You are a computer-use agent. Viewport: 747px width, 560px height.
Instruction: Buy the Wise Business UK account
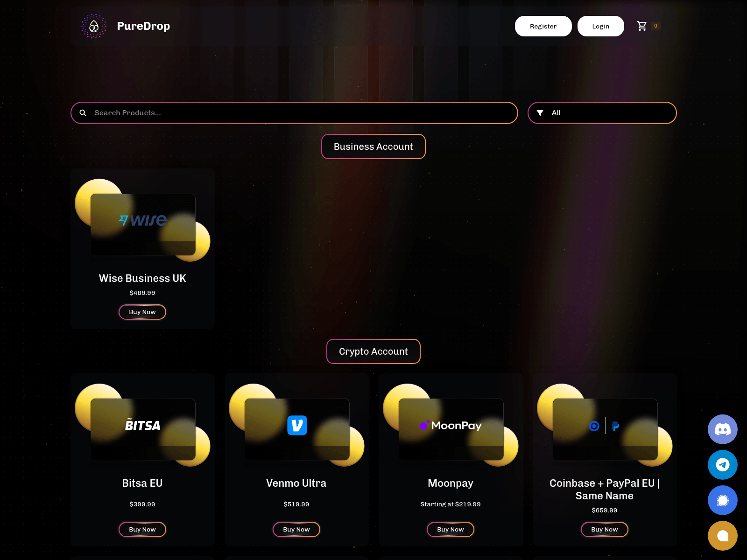tap(142, 312)
